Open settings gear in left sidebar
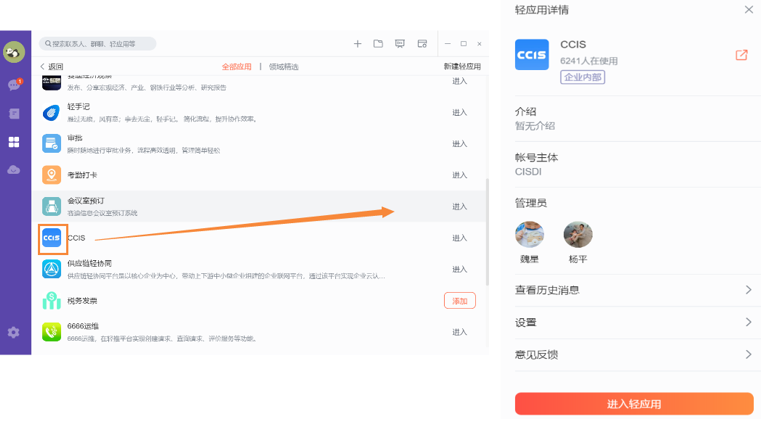This screenshot has height=424, width=767. pyautogui.click(x=14, y=333)
